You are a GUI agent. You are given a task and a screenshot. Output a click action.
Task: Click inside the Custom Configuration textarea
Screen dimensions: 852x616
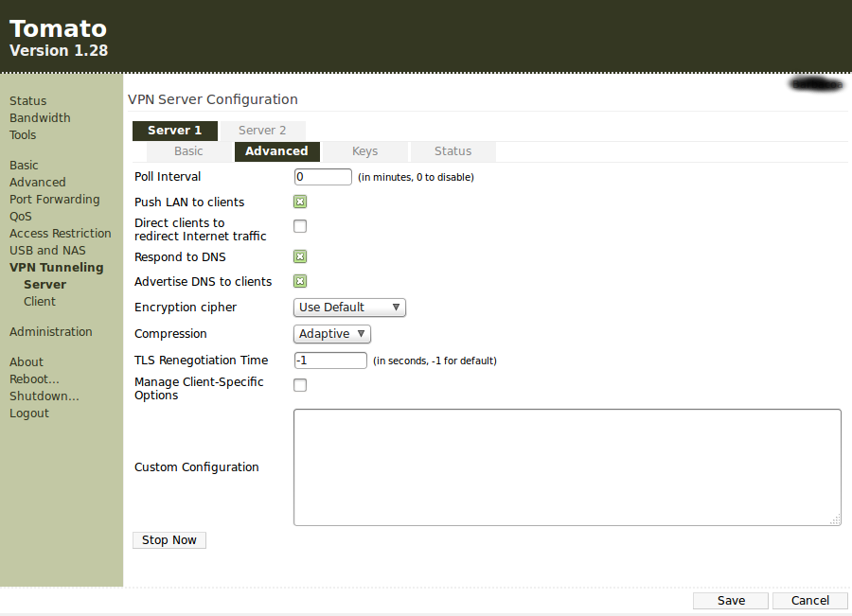pos(567,467)
